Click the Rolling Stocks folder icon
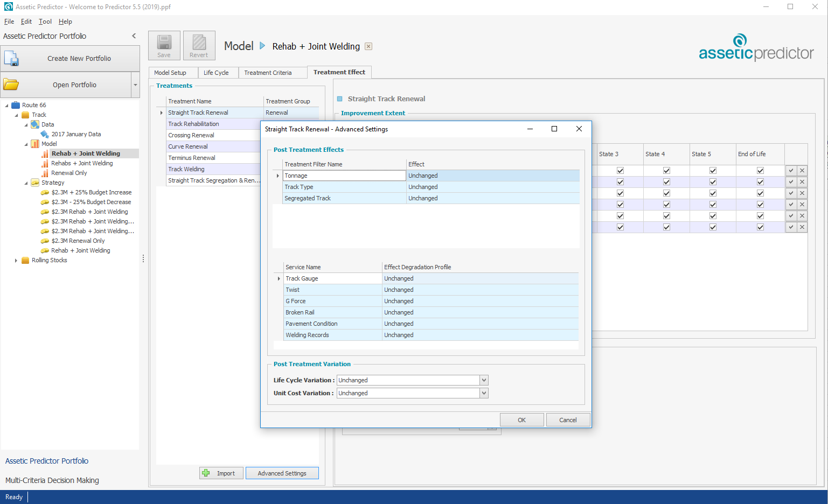 click(25, 260)
